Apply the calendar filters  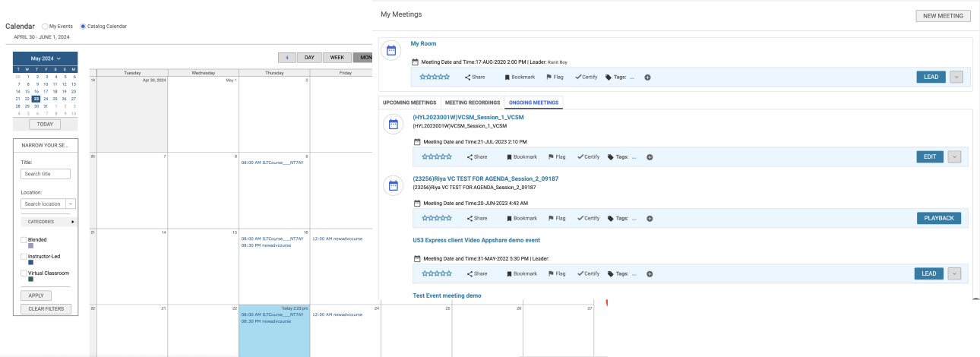[36, 295]
